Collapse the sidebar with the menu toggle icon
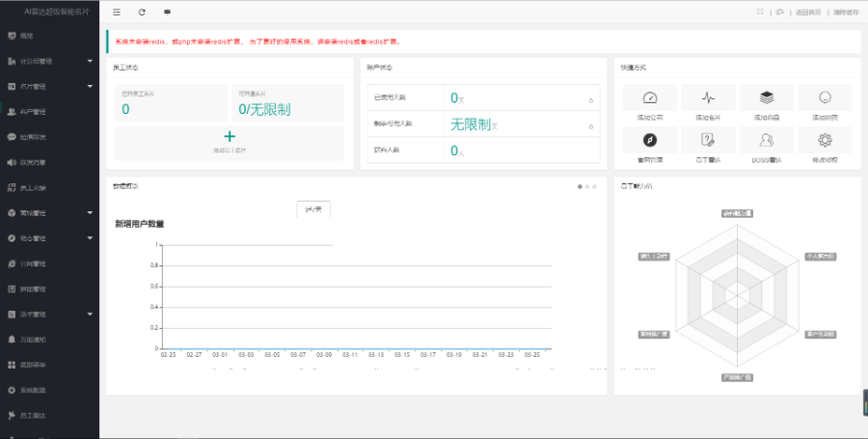The height and width of the screenshot is (439, 868). 117,13
